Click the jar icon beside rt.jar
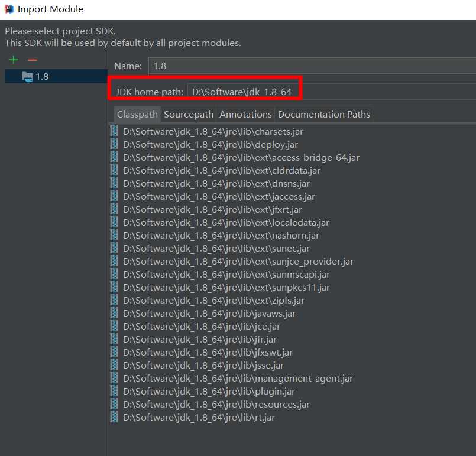 pyautogui.click(x=115, y=418)
